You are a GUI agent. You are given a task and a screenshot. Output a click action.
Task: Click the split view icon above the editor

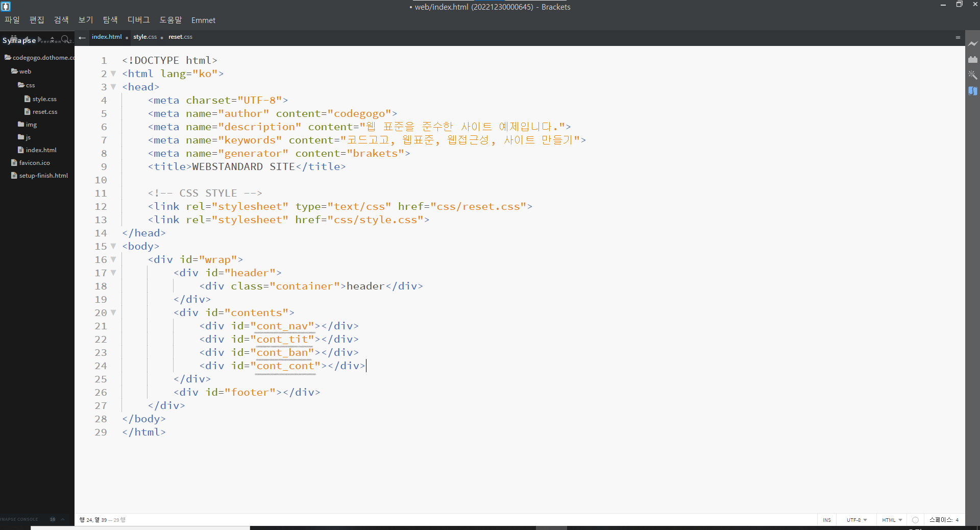click(x=958, y=37)
